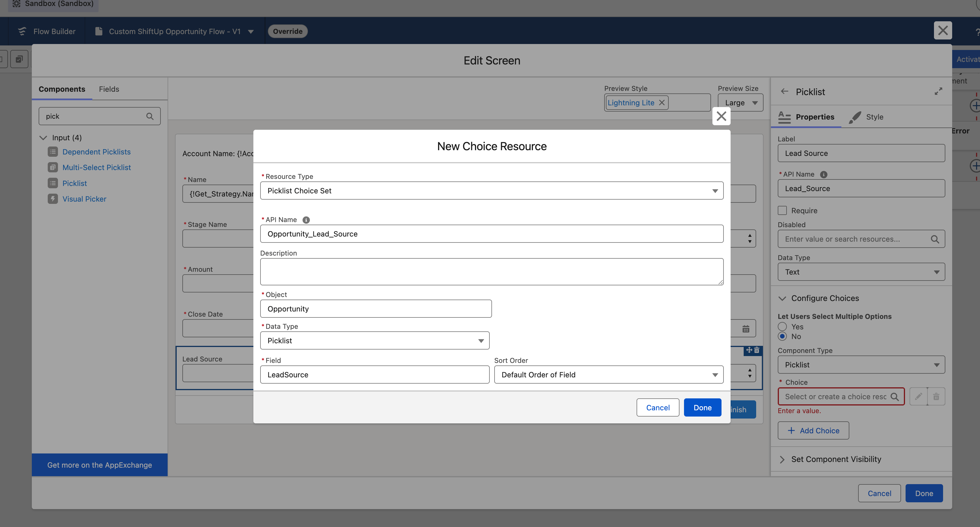Delete the Lead Source component on canvas
Image resolution: width=980 pixels, height=527 pixels.
pos(757,350)
